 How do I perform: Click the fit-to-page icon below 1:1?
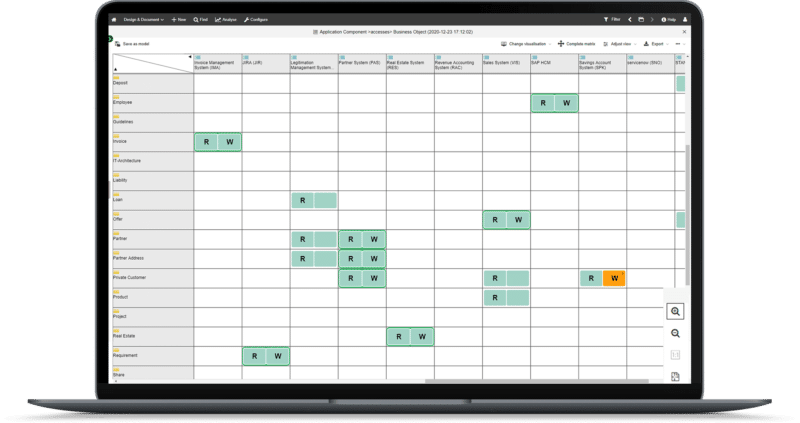coord(676,376)
